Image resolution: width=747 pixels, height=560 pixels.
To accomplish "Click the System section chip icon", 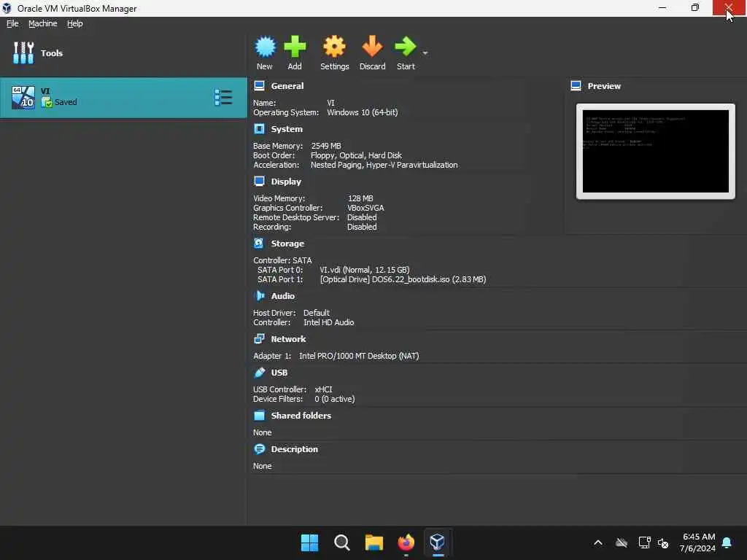I will [x=259, y=129].
